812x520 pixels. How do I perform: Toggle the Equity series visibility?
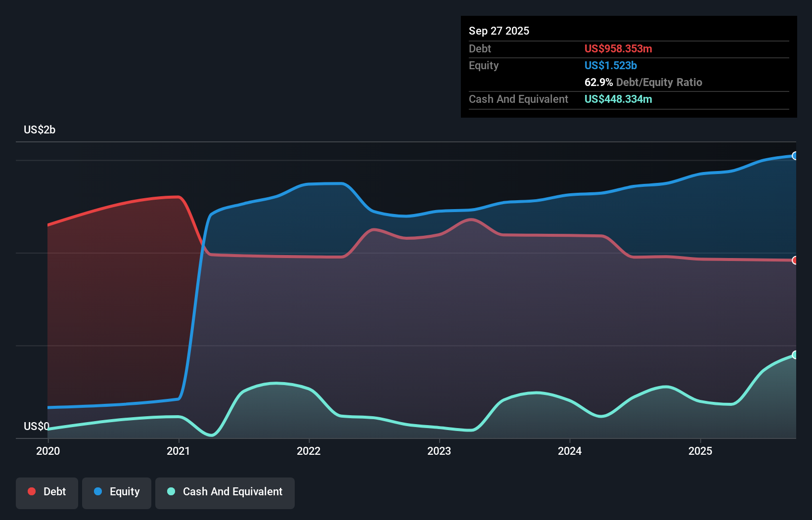(116, 492)
